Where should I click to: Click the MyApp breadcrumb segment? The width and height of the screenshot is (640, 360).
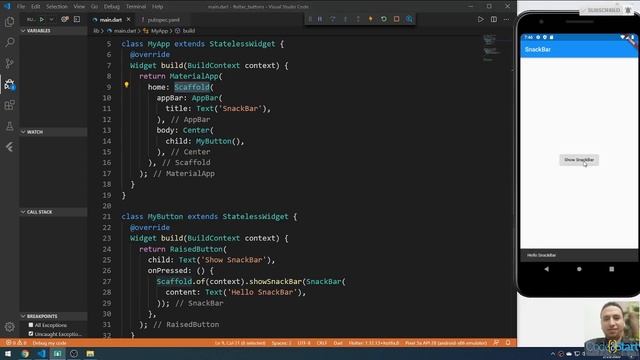pyautogui.click(x=159, y=31)
